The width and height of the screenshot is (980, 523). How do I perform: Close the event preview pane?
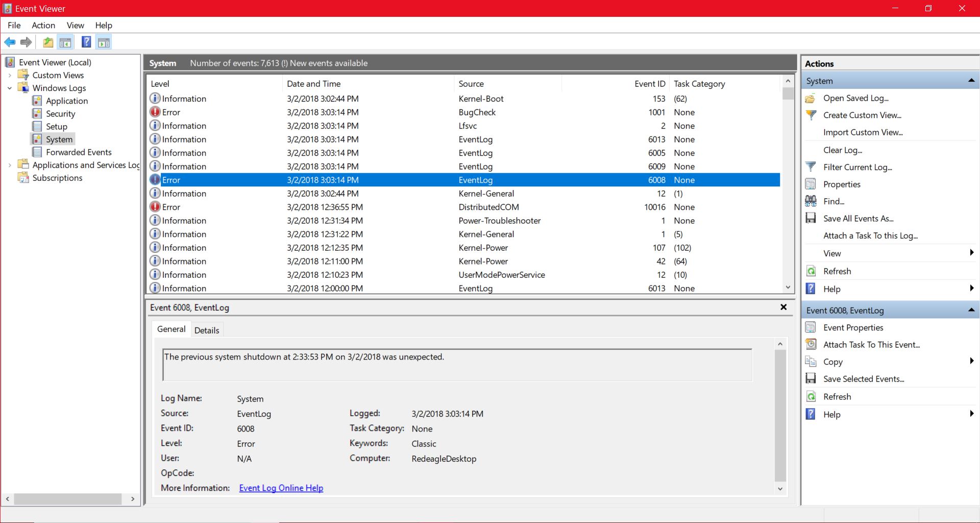783,307
